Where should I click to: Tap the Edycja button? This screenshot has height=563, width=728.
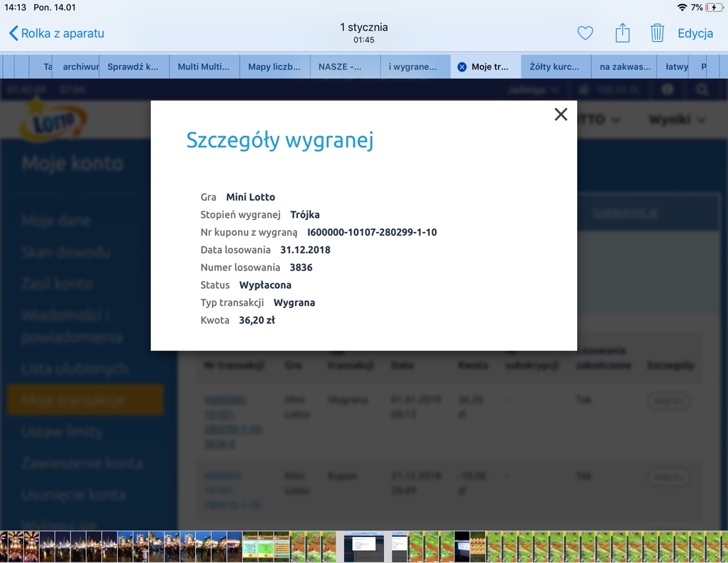pos(695,33)
